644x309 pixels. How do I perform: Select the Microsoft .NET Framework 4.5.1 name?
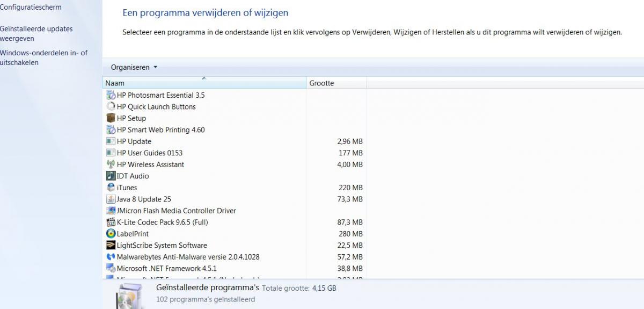[x=167, y=268]
